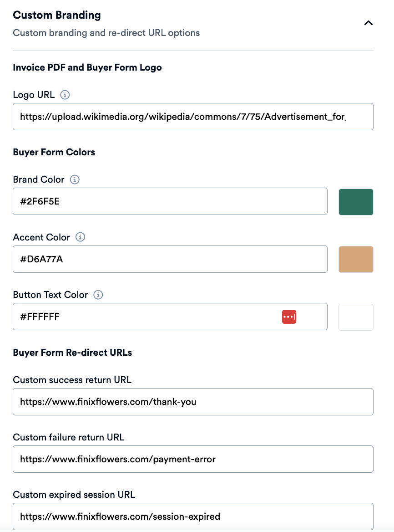Click info icon beside Accent Color
The height and width of the screenshot is (532, 394).
[81, 237]
